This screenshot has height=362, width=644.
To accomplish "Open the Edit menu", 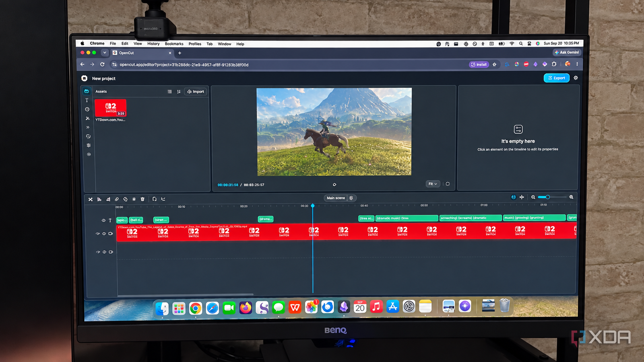I will point(125,44).
